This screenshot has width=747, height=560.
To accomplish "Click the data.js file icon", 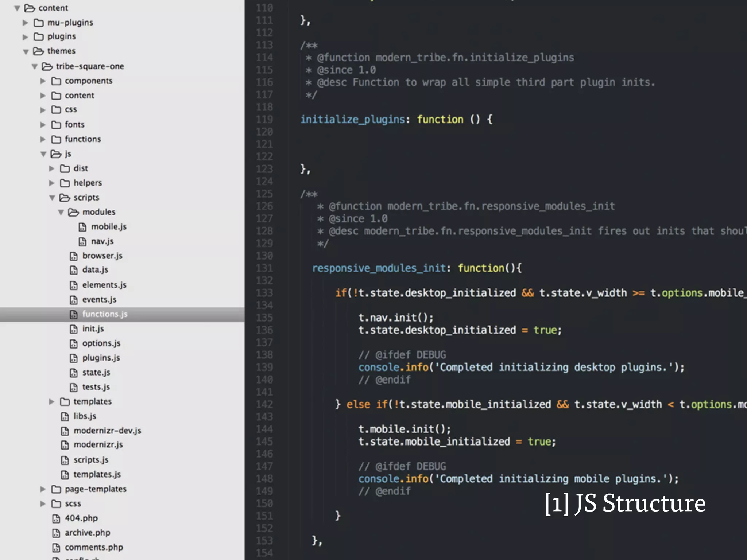I will (x=74, y=270).
